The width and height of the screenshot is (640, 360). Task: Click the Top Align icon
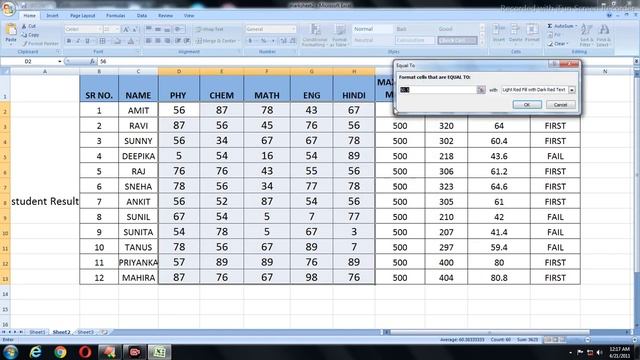149,29
